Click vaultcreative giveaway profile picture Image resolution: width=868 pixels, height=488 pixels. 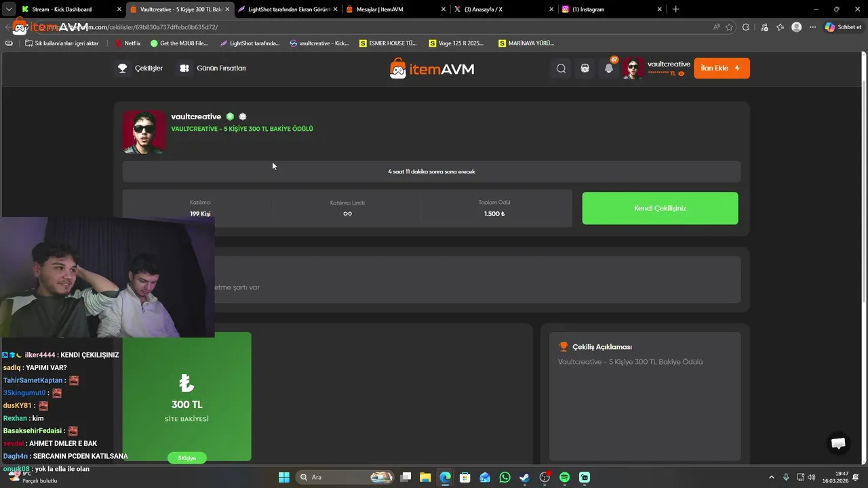(144, 132)
